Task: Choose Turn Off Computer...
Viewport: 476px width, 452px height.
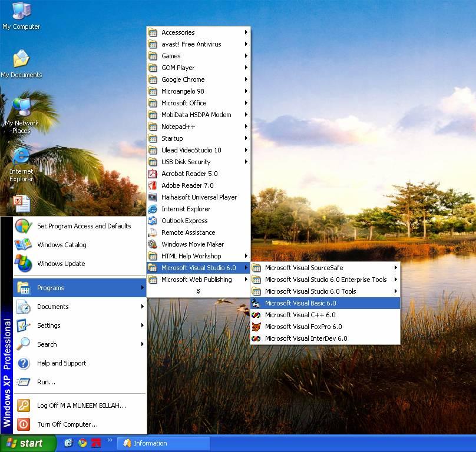Action: coord(80,424)
